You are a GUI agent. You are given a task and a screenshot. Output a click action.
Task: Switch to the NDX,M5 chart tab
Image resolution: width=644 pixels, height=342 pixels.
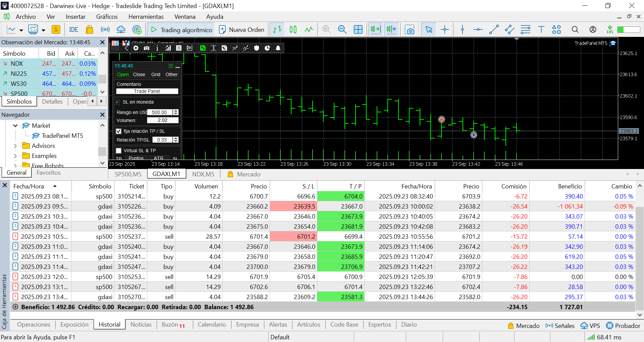pyautogui.click(x=203, y=174)
